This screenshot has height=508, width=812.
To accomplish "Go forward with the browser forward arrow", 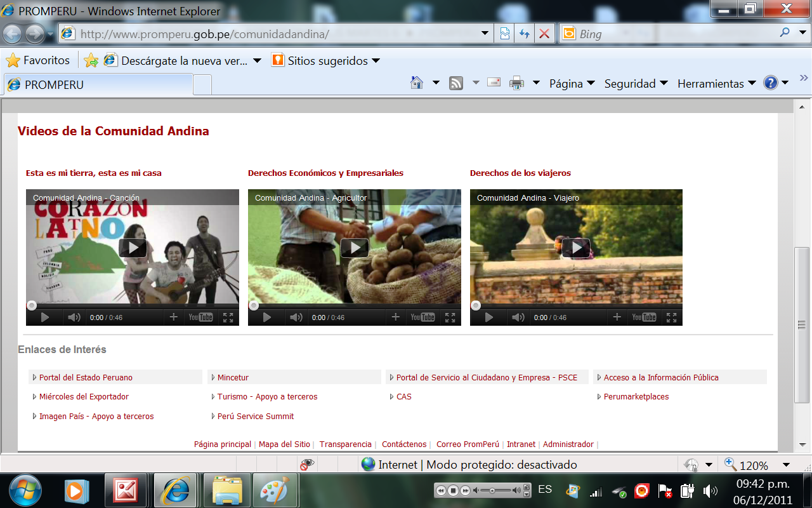I will click(34, 34).
